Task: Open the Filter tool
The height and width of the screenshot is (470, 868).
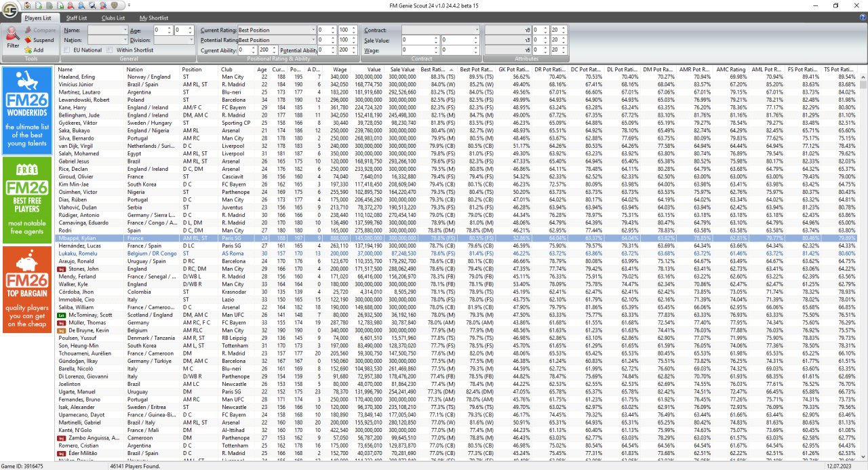Action: [13, 37]
